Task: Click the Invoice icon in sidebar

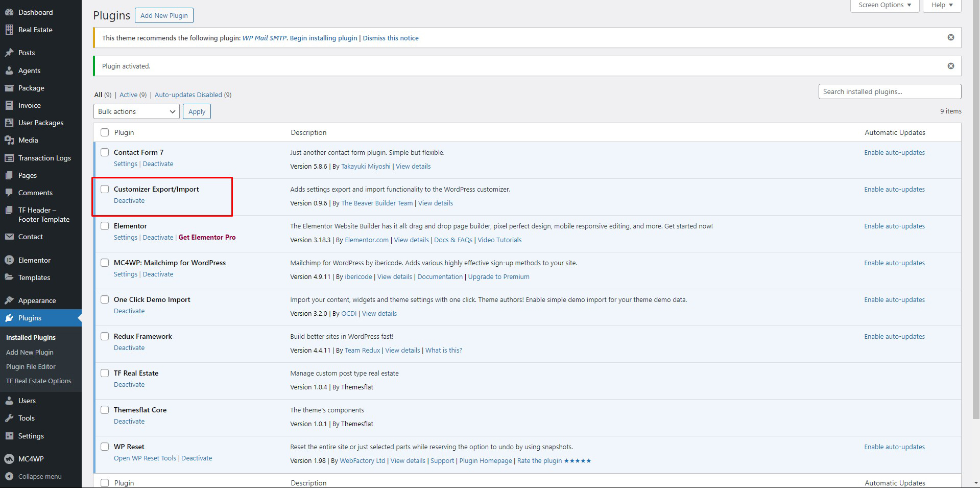Action: (9, 105)
